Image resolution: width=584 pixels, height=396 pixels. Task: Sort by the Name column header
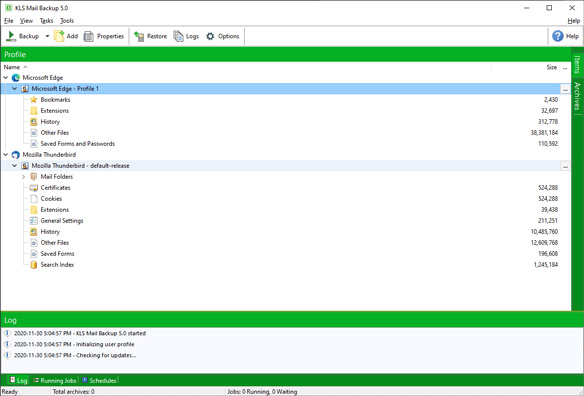(12, 67)
